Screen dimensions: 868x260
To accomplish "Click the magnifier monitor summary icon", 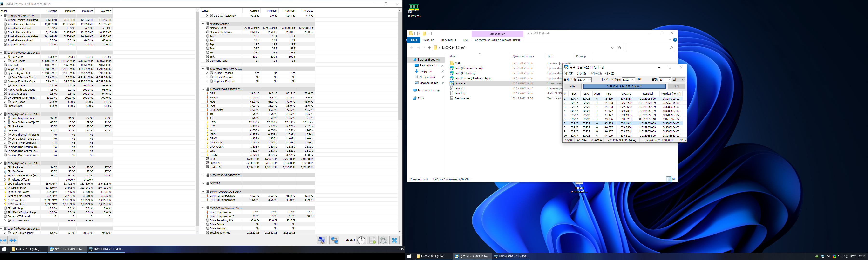I will pos(322,240).
